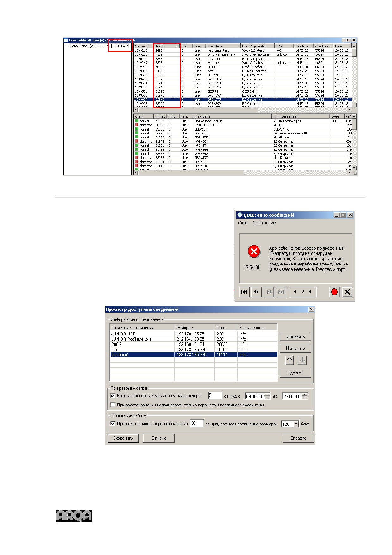Sort upper table by CP's time column

pyautogui.click(x=304, y=46)
